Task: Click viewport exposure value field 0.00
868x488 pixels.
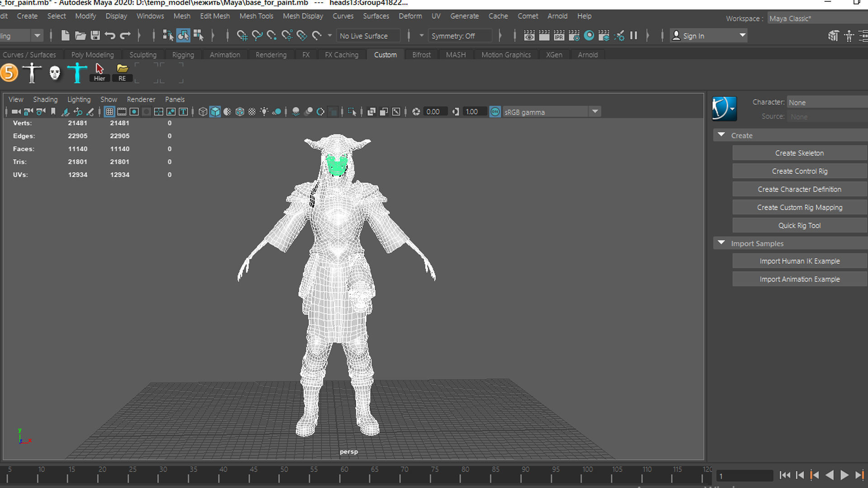Action: pos(436,112)
